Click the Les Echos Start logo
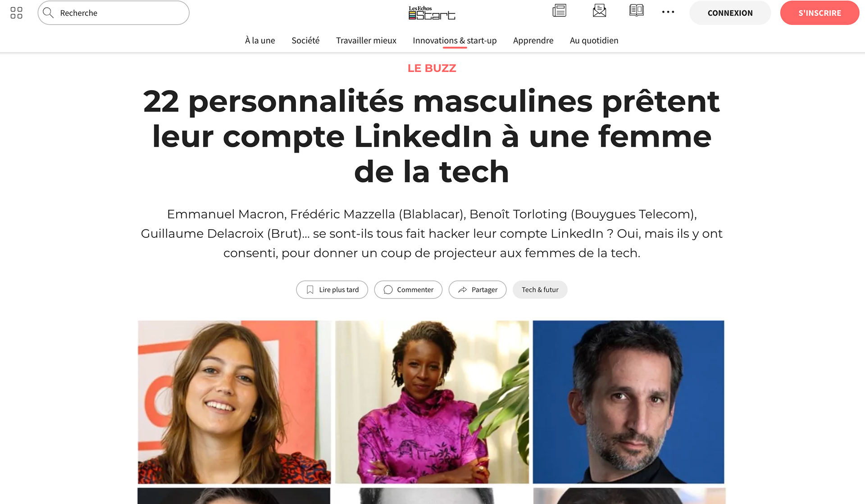 pyautogui.click(x=432, y=13)
